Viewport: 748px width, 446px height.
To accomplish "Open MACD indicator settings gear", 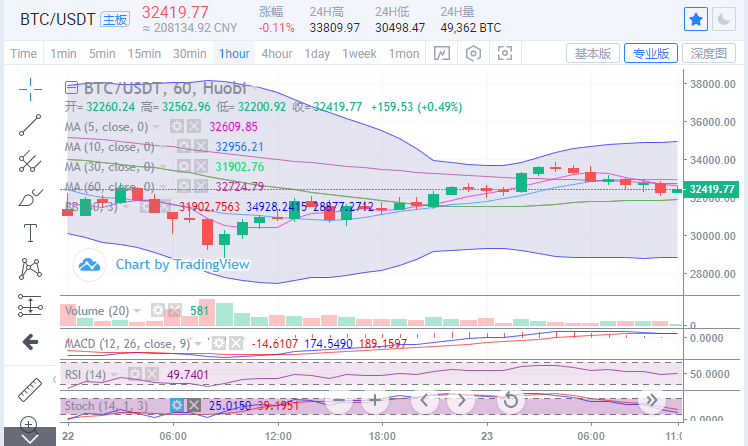I will (x=219, y=343).
